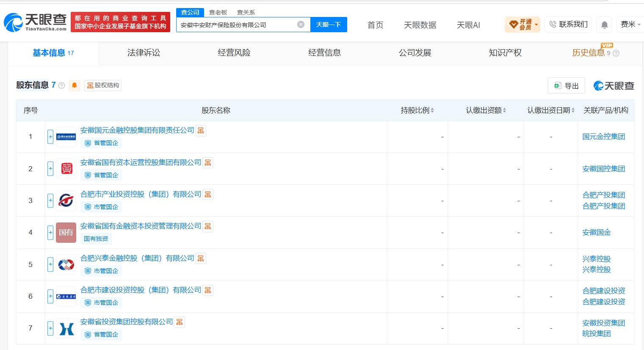Open equity structure icon beside 安徽国元金融控股集团
Screen dimensions: 644x350
[201, 131]
